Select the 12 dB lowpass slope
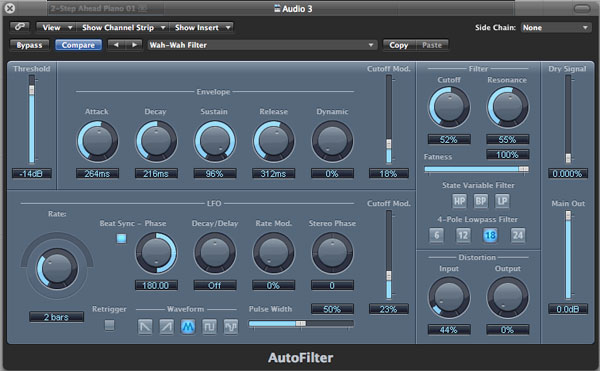 point(463,235)
